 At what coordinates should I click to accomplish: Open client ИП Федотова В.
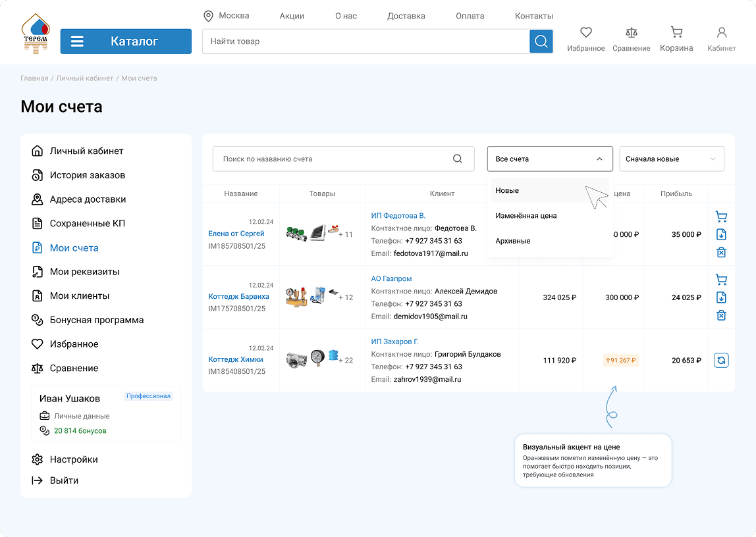(x=398, y=216)
